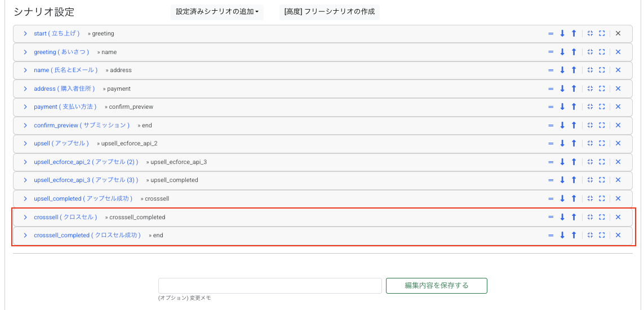The height and width of the screenshot is (310, 644).
Task: Collapse icon on confirm_preview row
Action: tap(590, 125)
